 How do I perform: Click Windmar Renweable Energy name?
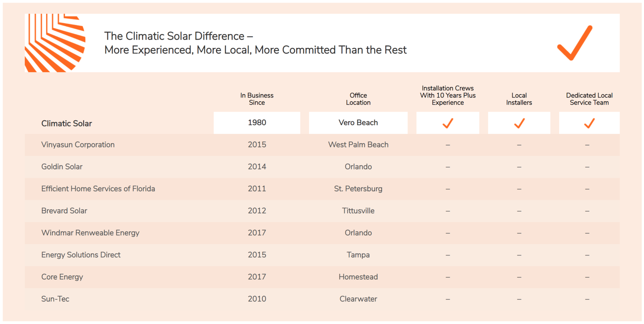tap(90, 233)
